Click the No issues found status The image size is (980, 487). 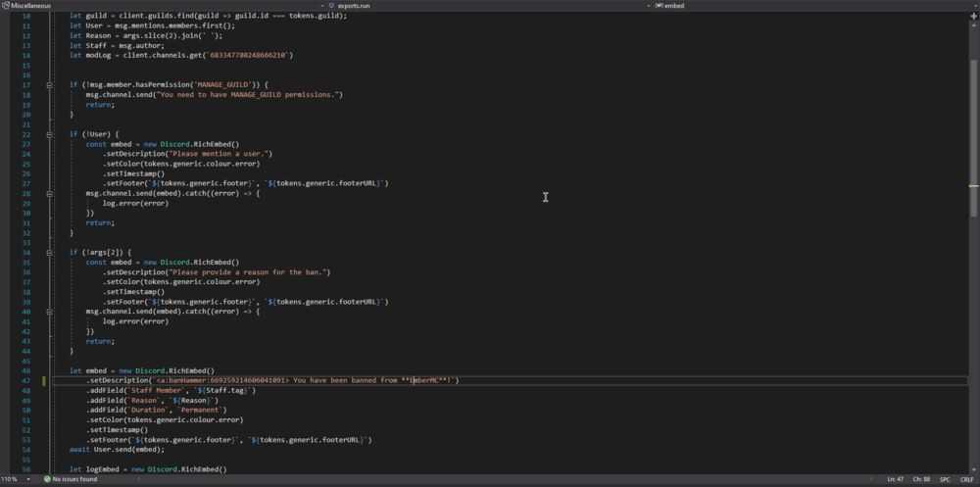pos(70,479)
